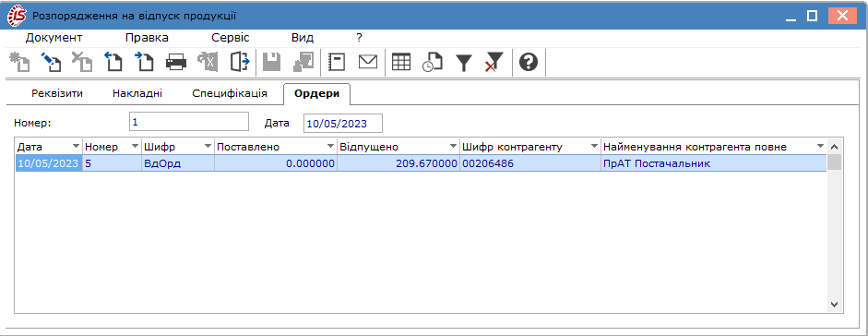Screen dimensions: 868x336
Task: Open the Шифр контрагенту column filter dropdown
Action: coord(594,146)
